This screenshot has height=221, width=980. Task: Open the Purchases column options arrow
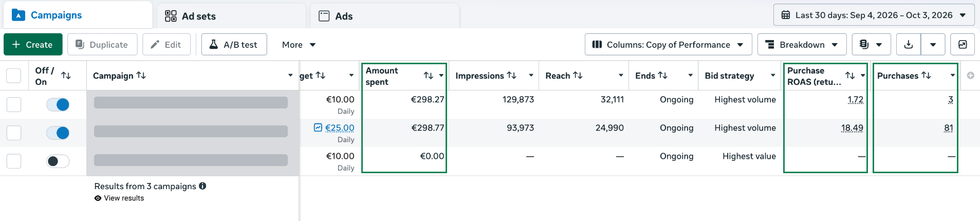[953, 76]
